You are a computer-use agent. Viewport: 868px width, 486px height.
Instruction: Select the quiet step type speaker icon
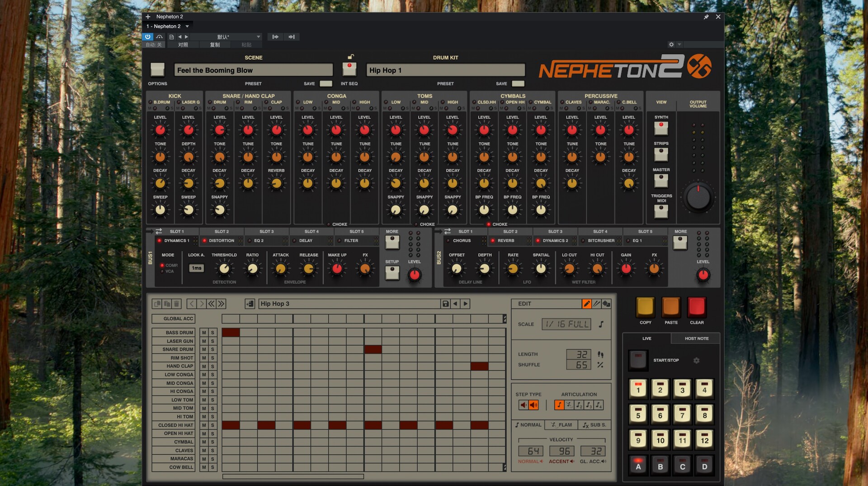(524, 405)
